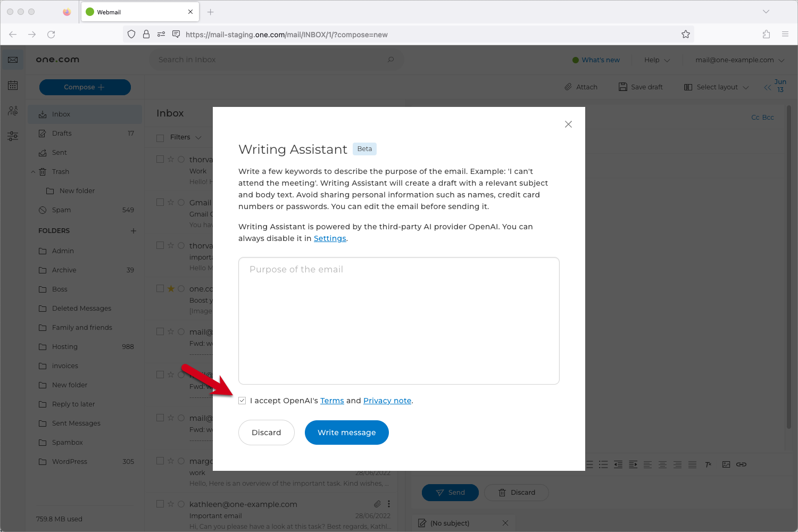This screenshot has height=532, width=798.
Task: Click decrease indent icon
Action: 618,464
